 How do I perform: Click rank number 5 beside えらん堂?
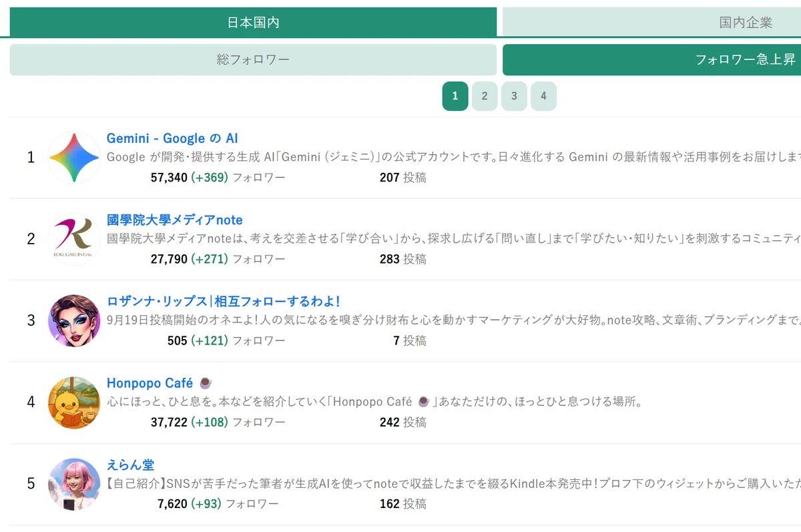(x=31, y=483)
